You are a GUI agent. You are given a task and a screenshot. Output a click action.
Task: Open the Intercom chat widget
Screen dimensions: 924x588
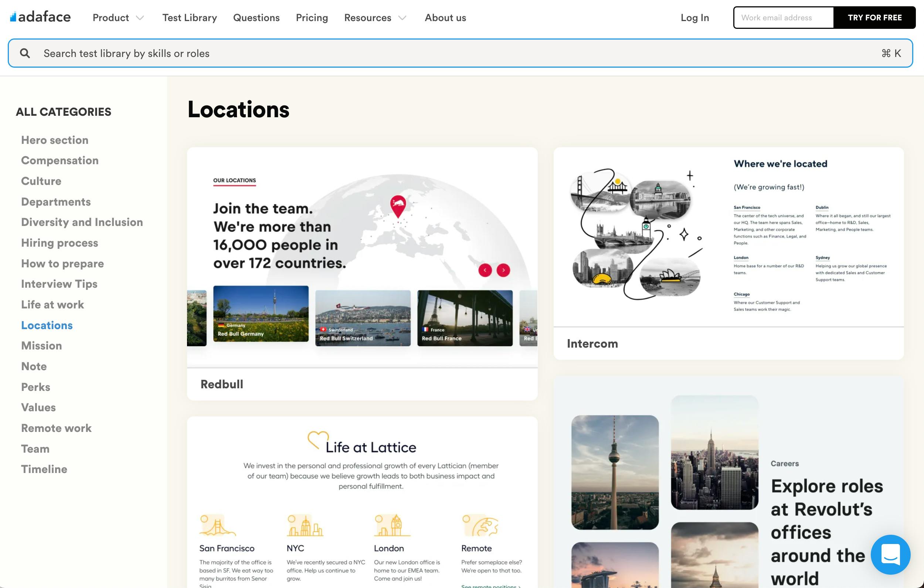[890, 554]
